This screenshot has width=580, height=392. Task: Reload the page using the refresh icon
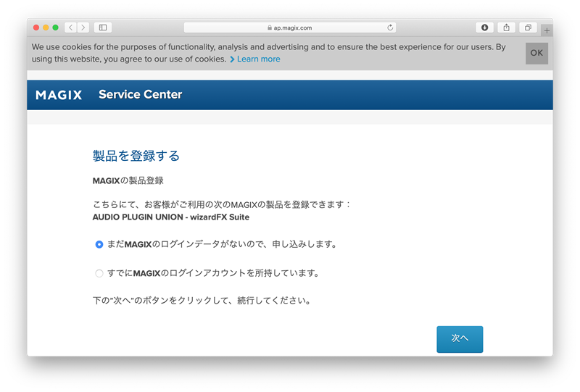(x=390, y=28)
